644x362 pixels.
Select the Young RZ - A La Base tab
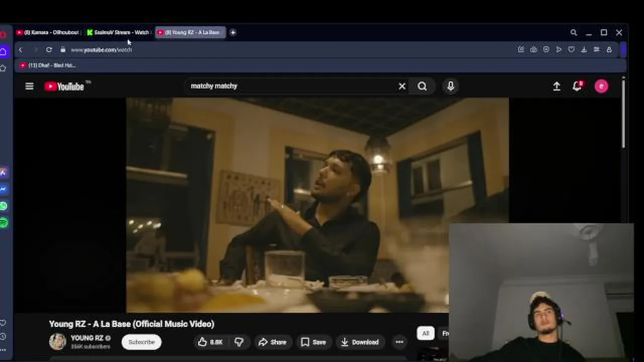point(190,33)
